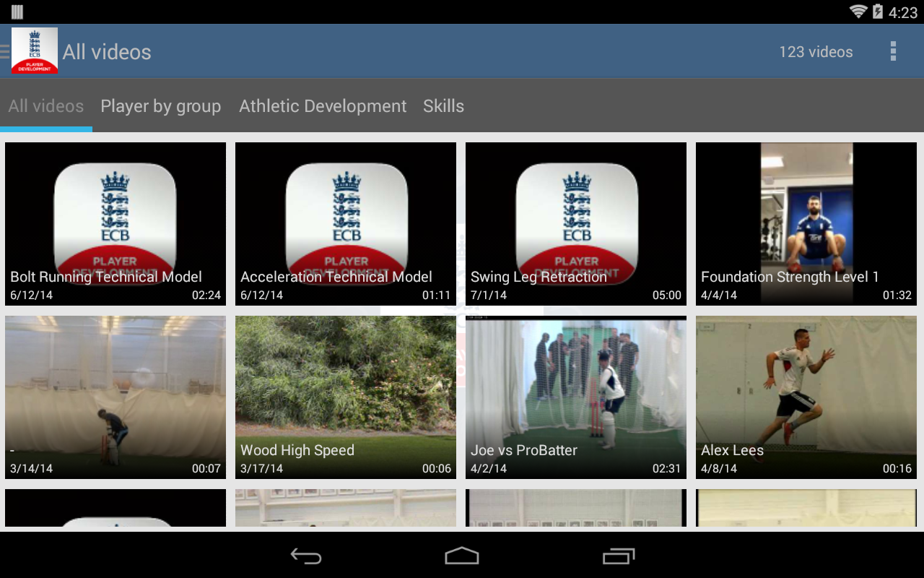Open the Athletic Development tab
Screen dimensions: 924x578
pos(323,106)
